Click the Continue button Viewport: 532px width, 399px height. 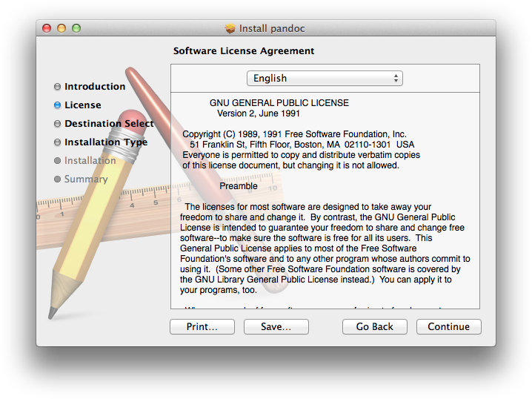pyautogui.click(x=448, y=326)
